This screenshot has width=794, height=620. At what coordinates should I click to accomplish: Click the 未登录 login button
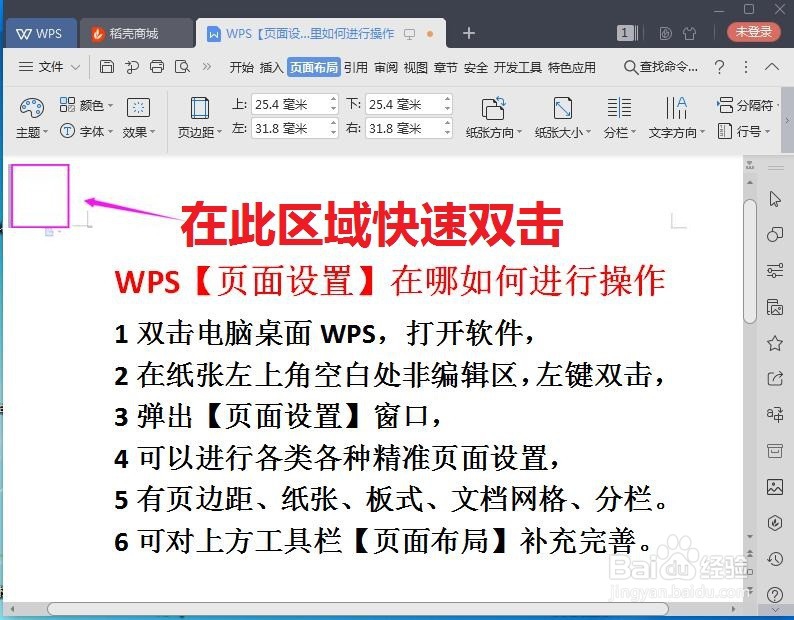[753, 32]
